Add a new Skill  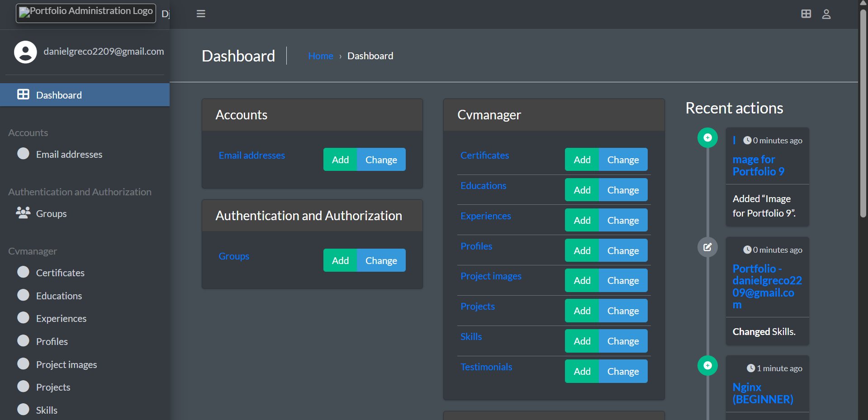tap(582, 341)
